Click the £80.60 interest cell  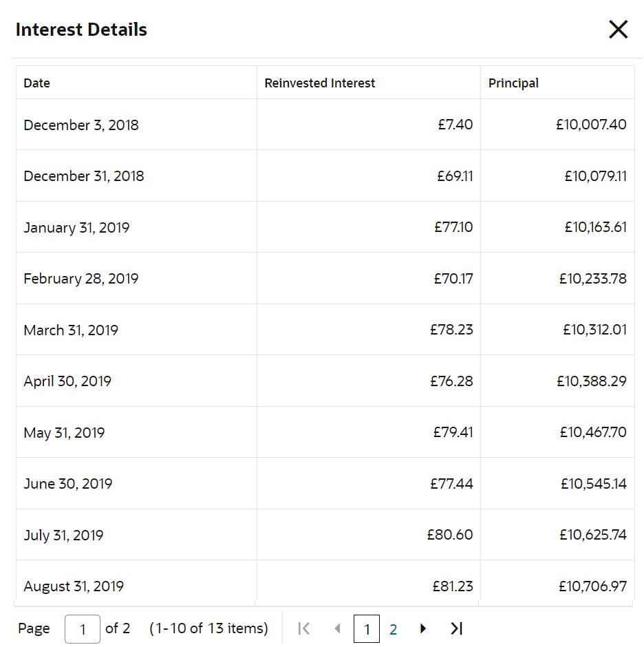(x=450, y=535)
